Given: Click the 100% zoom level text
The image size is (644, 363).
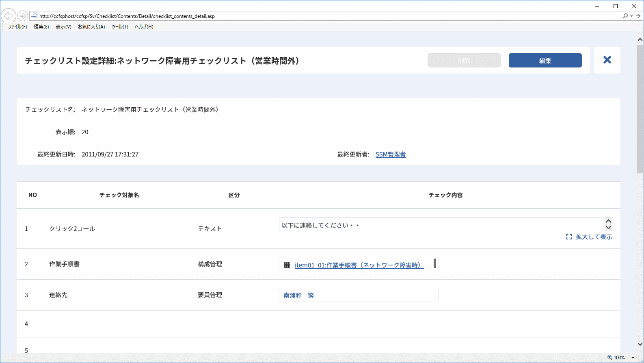Looking at the screenshot, I should click(x=619, y=358).
